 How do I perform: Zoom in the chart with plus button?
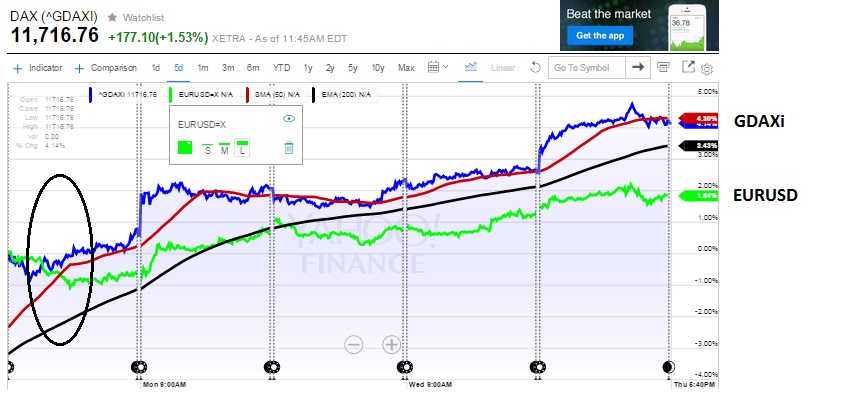pos(391,345)
